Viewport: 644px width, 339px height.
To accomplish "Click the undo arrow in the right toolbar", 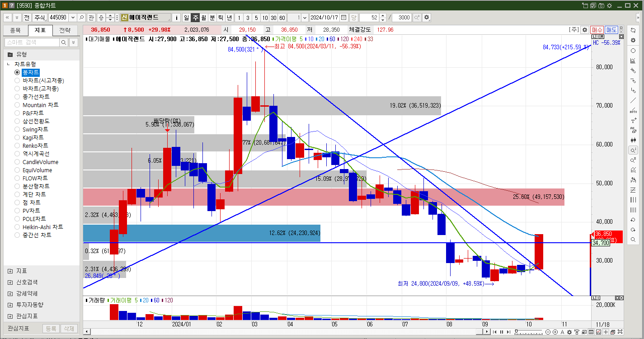I will (x=633, y=220).
